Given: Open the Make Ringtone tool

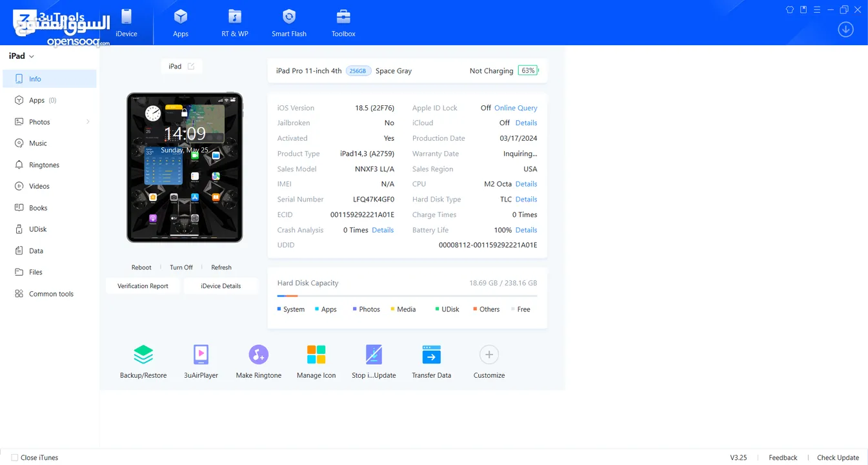Looking at the screenshot, I should click(259, 361).
